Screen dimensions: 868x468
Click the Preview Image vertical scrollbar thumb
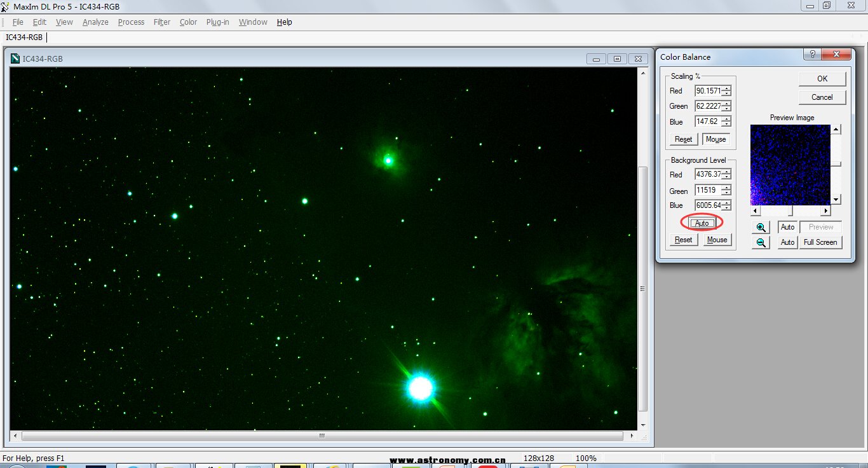tap(836, 164)
